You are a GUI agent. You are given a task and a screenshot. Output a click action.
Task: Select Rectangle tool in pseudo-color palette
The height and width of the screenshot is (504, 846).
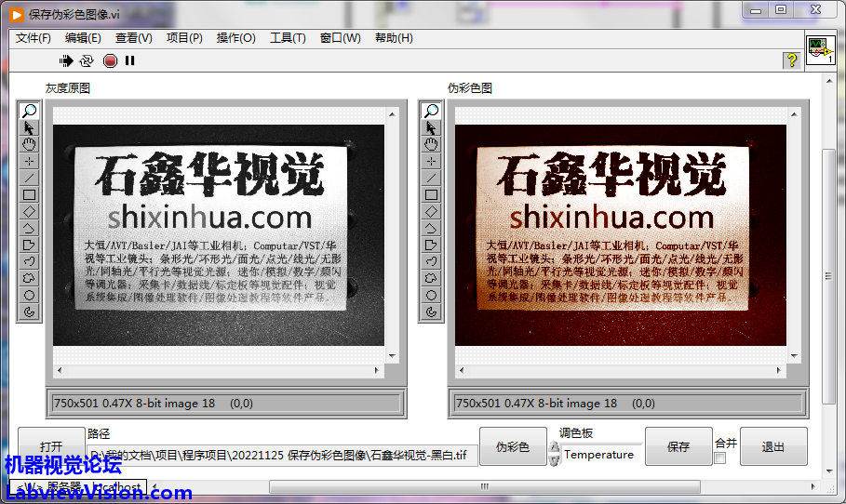(x=431, y=194)
